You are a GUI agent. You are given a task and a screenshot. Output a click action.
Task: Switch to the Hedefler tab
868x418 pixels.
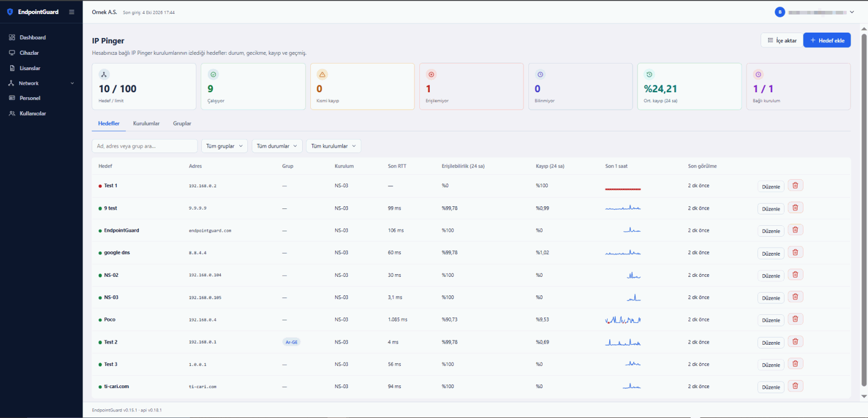click(108, 124)
